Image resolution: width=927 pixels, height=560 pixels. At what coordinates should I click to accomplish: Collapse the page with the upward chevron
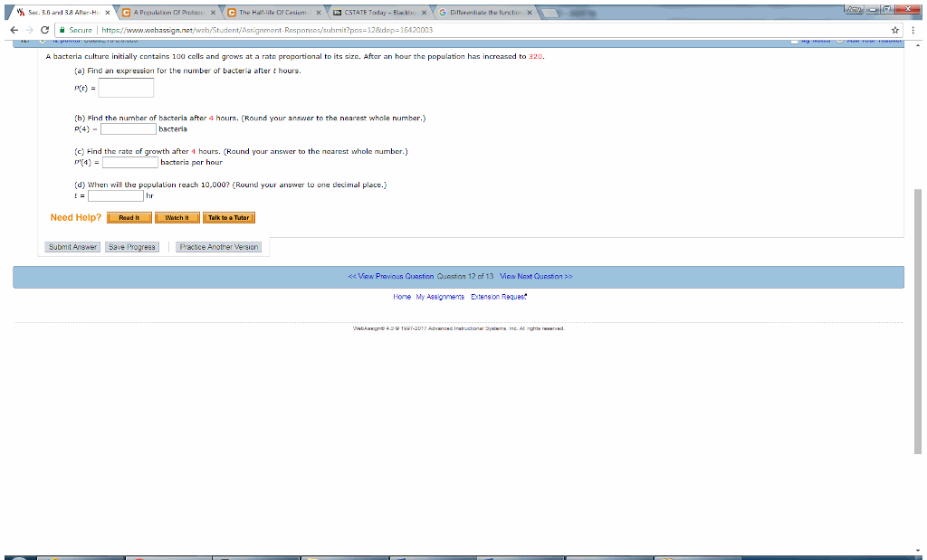pos(916,44)
